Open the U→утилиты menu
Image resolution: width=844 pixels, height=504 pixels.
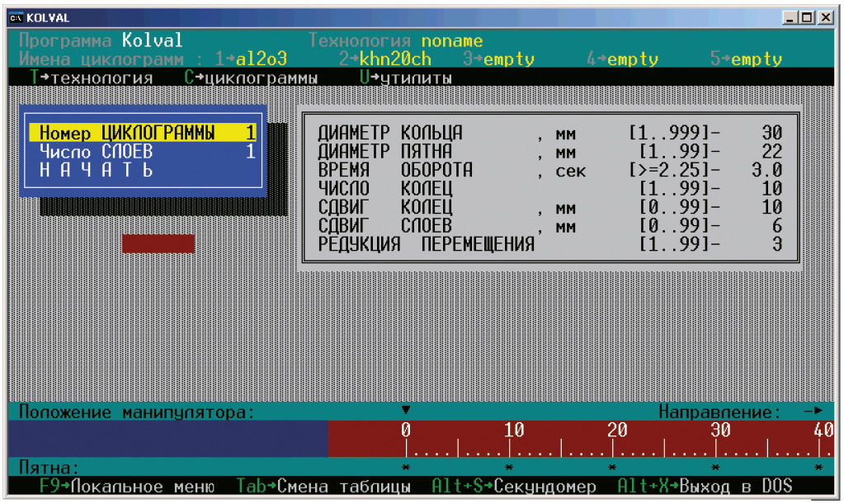point(406,78)
